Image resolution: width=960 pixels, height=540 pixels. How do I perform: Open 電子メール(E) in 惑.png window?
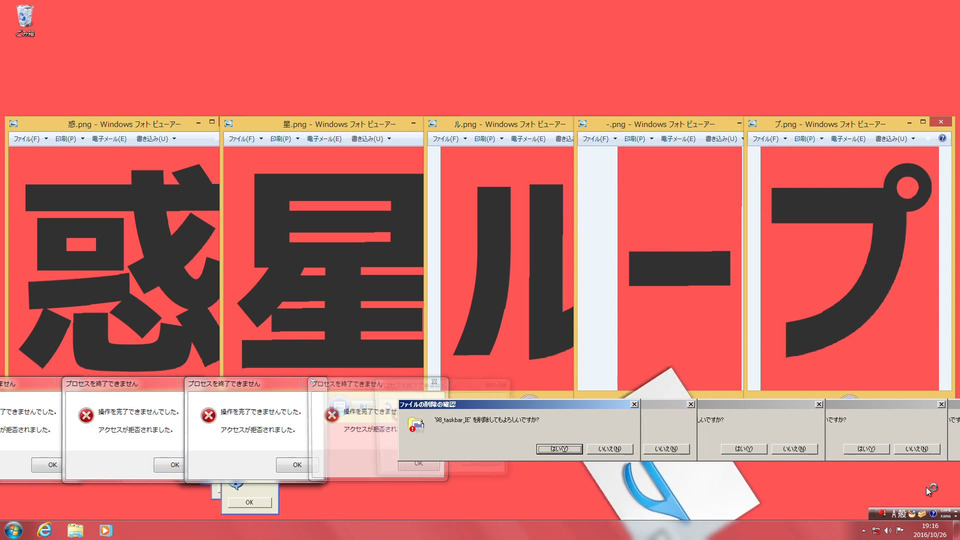pyautogui.click(x=109, y=139)
